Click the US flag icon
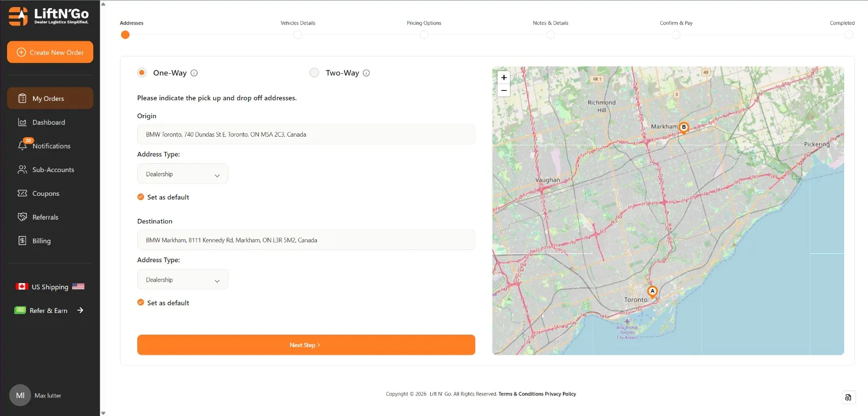868x416 pixels. point(78,286)
